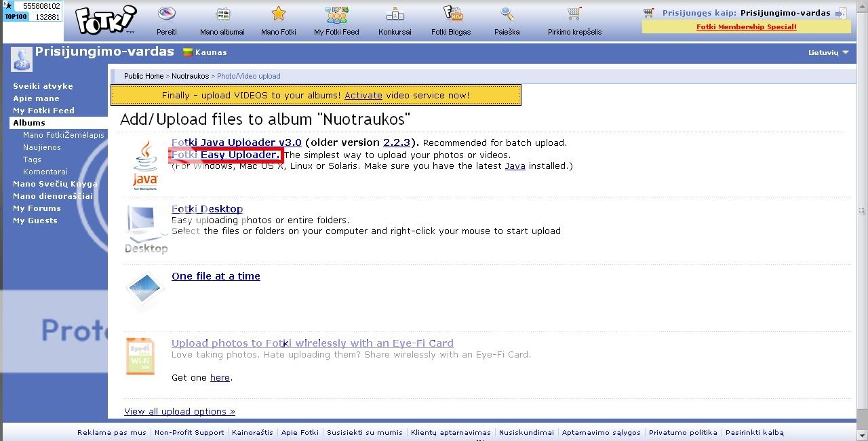Click the logout icon beside username

(842, 13)
